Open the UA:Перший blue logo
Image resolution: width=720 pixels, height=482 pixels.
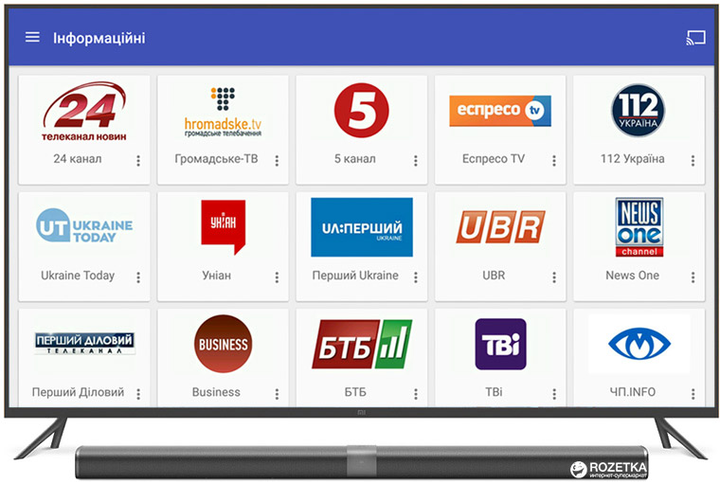click(x=362, y=227)
